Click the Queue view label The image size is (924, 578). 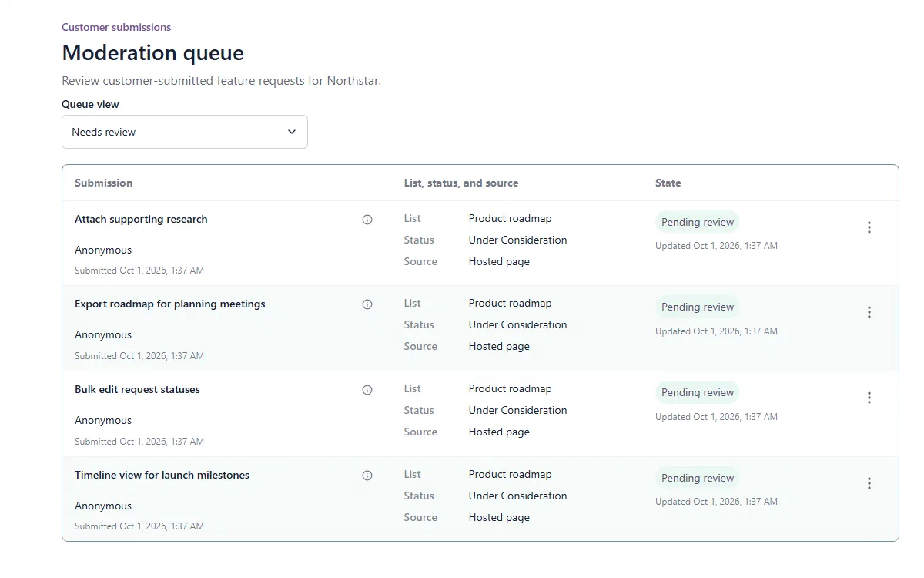point(91,104)
